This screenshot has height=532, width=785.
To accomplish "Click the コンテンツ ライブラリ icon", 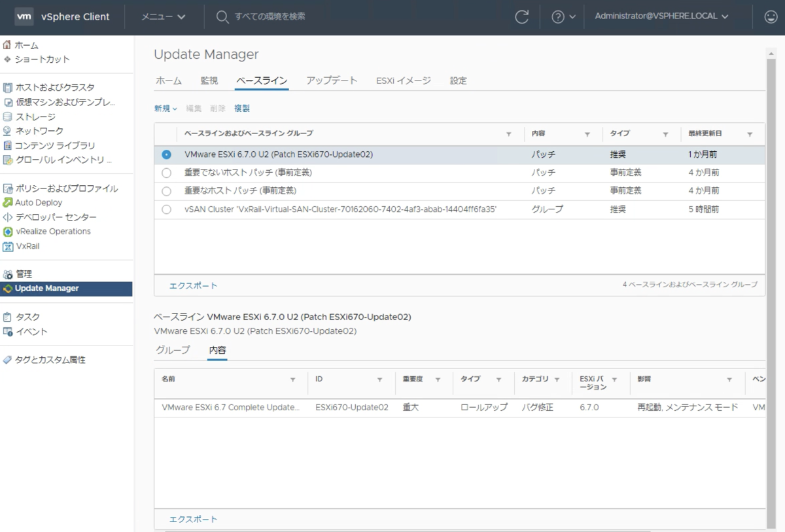I will tap(8, 145).
